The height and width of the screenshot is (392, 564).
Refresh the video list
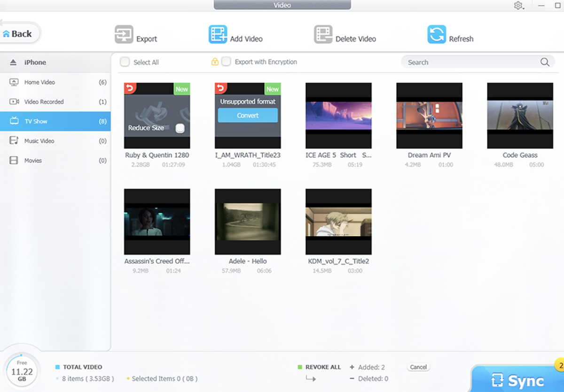coord(436,34)
